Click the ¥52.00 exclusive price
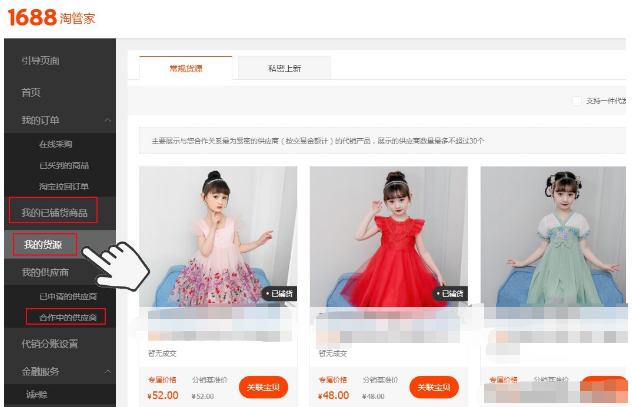Viewport: 632px width, 407px height. (163, 395)
